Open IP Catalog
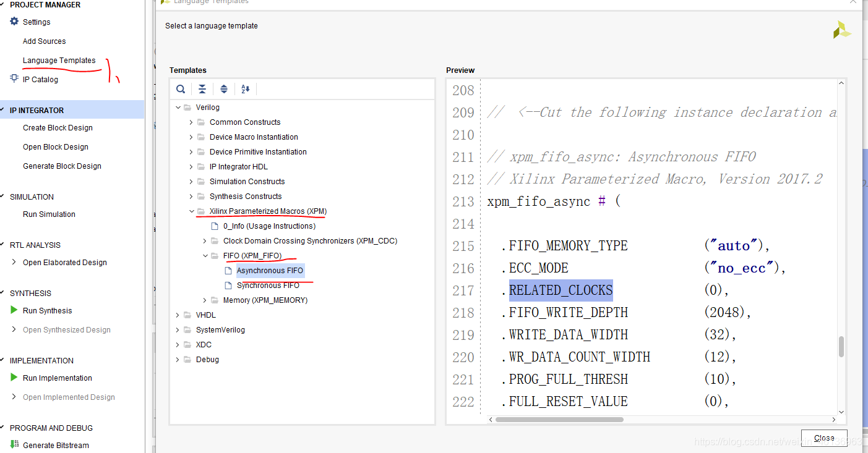868x453 pixels. (40, 80)
